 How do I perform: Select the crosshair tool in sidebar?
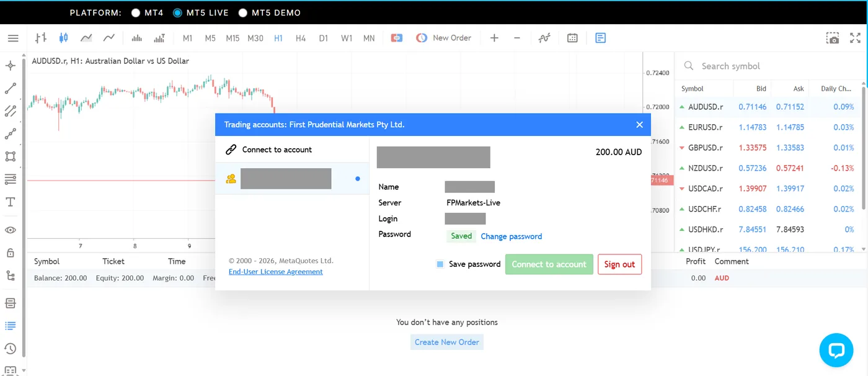pos(11,65)
